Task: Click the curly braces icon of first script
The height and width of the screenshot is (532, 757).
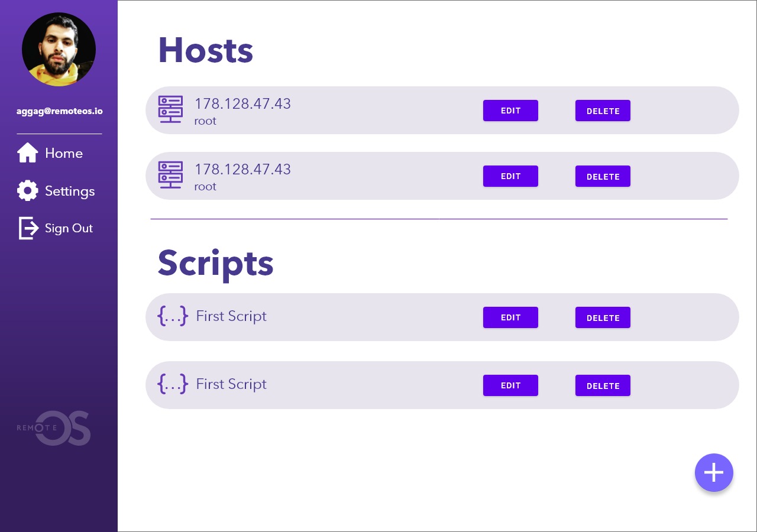Action: (x=173, y=316)
